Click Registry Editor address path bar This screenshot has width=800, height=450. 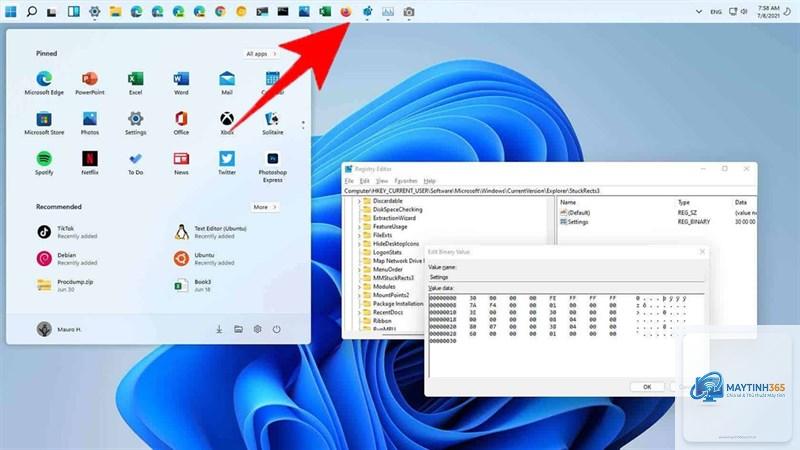tap(549, 191)
